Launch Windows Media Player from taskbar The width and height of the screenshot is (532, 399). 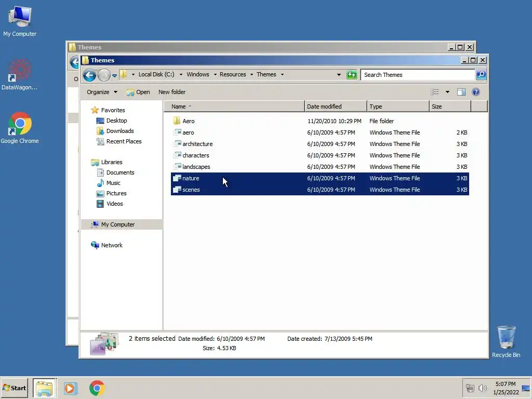tap(71, 388)
